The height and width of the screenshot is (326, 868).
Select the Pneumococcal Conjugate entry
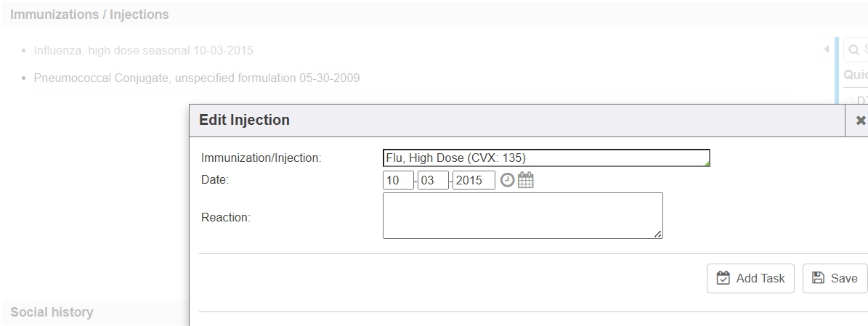(x=196, y=78)
